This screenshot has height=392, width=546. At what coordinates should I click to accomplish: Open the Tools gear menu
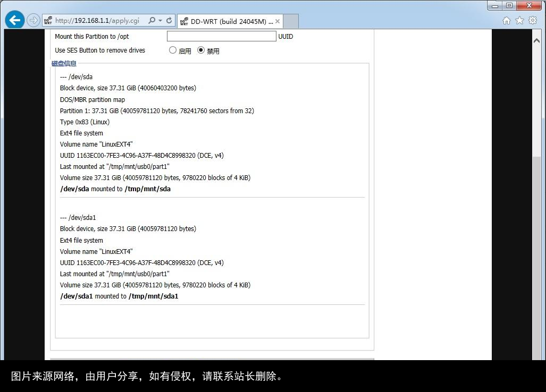532,20
